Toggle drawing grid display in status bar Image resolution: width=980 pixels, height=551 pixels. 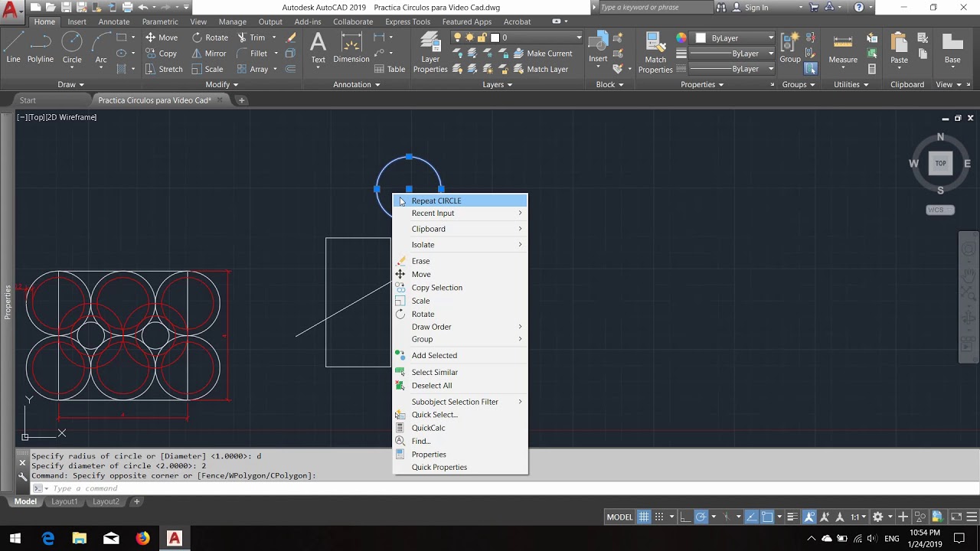coord(644,517)
